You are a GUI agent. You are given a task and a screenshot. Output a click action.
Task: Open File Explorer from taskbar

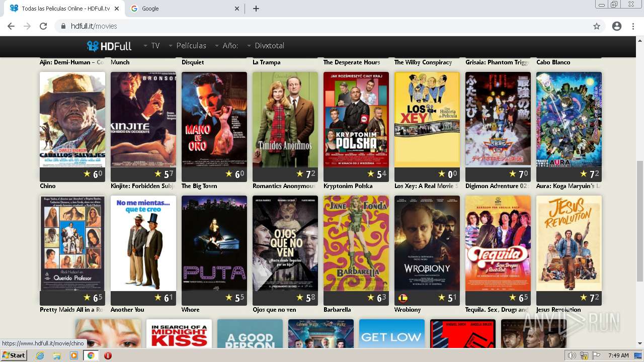coord(57,355)
